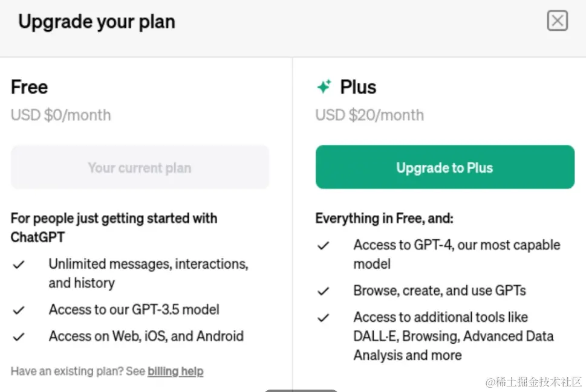The width and height of the screenshot is (586, 392).
Task: Click the Everything in Free, and: subheading
Action: pos(384,218)
